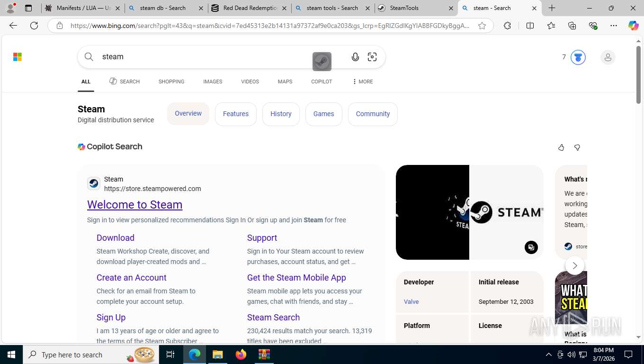644x364 pixels.
Task: Click the Community pill button
Action: 373,114
